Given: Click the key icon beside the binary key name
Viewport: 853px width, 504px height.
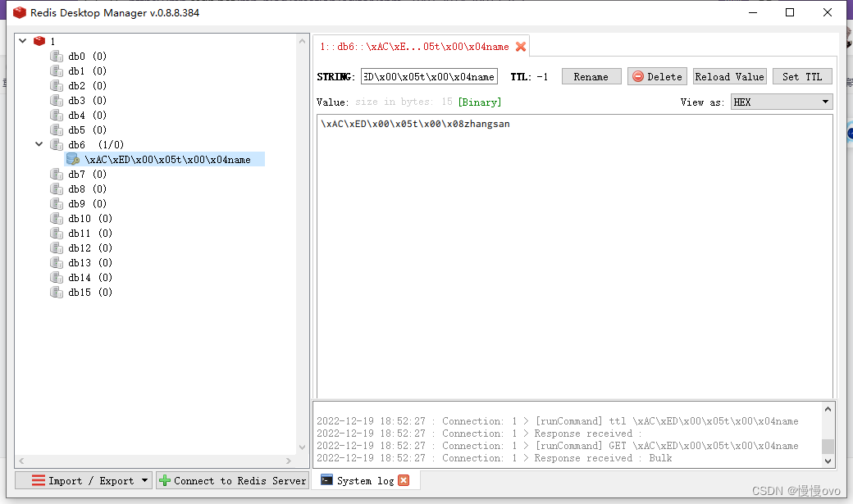Looking at the screenshot, I should (x=74, y=159).
